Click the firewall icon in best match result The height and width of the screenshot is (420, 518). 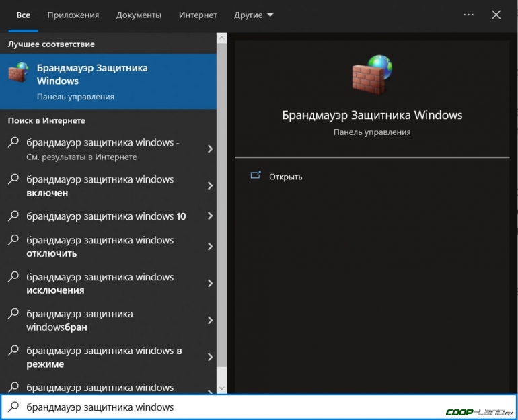(18, 73)
